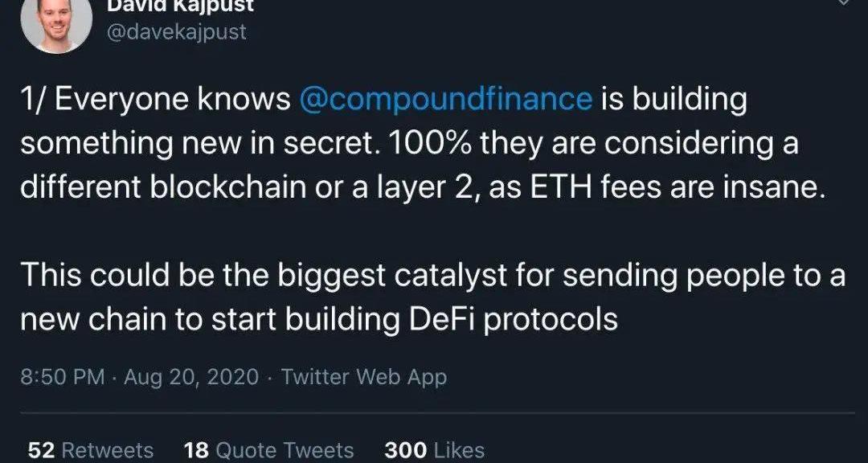Screen dimensions: 868x463
Task: Open the Twitter Web App source link
Action: click(x=364, y=377)
